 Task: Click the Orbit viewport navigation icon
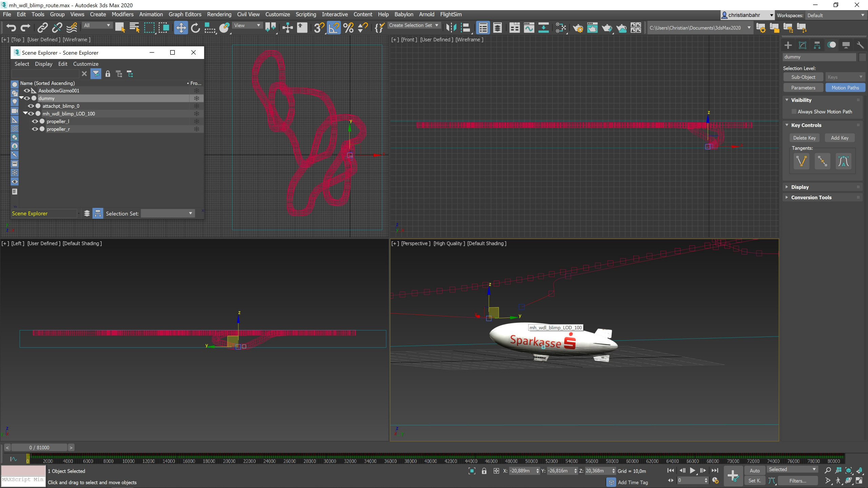pyautogui.click(x=849, y=481)
